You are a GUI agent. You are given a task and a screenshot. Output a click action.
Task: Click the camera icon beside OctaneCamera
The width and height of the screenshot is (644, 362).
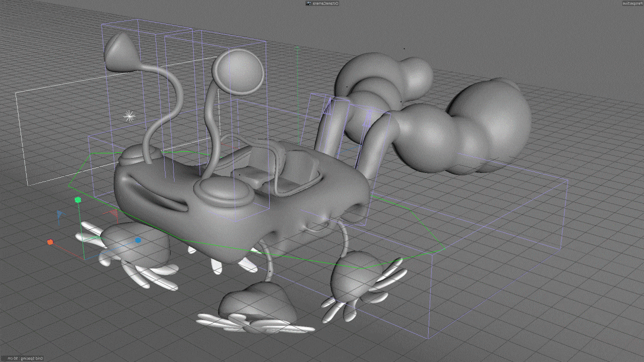pyautogui.click(x=308, y=3)
